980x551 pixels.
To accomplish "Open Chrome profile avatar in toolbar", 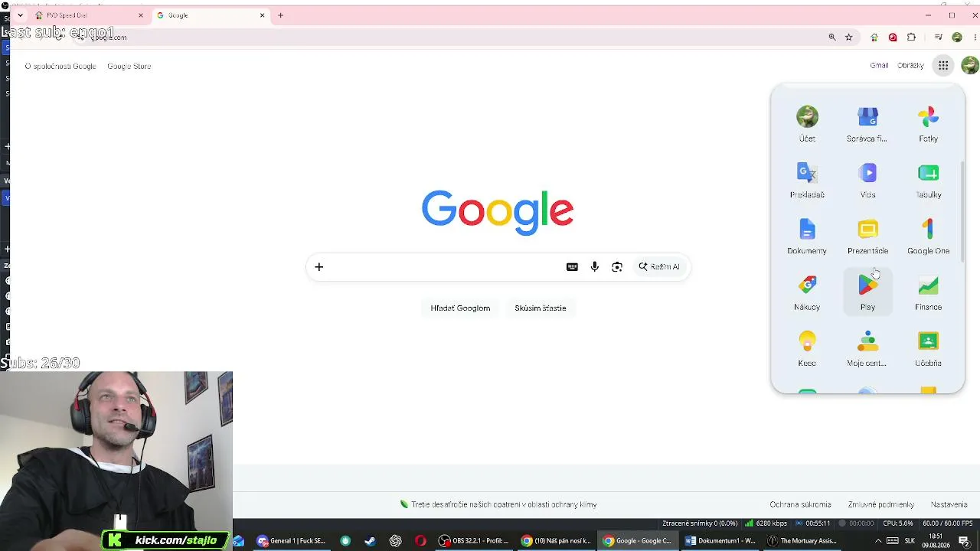I will (957, 37).
